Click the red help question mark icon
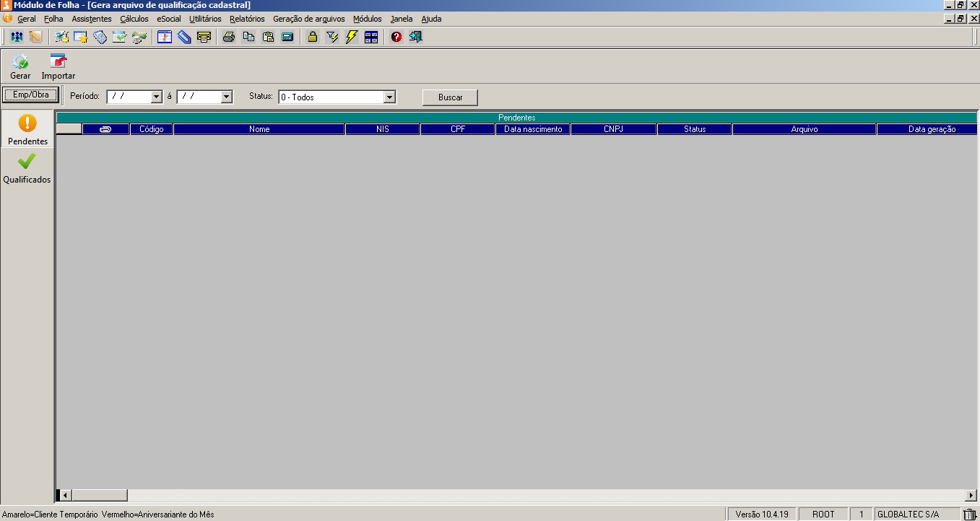The image size is (980, 521). pos(396,37)
